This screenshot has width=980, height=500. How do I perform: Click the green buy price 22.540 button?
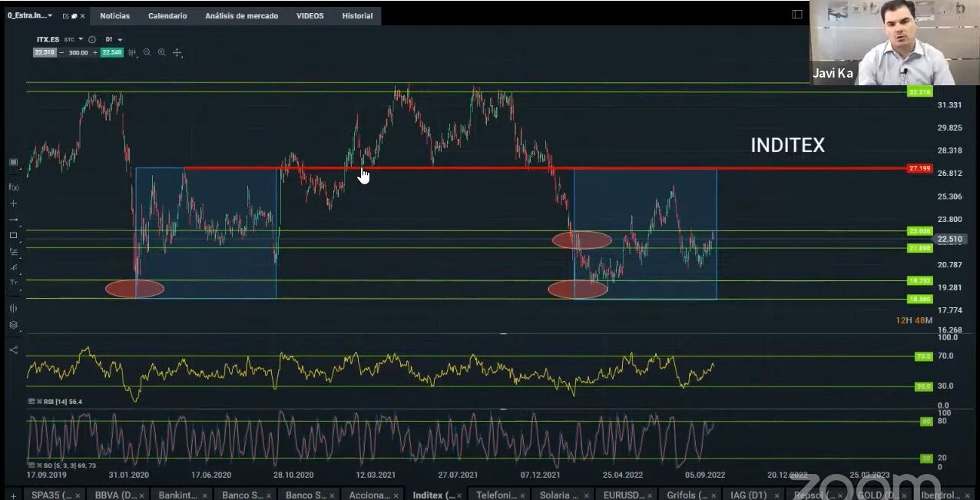click(112, 52)
